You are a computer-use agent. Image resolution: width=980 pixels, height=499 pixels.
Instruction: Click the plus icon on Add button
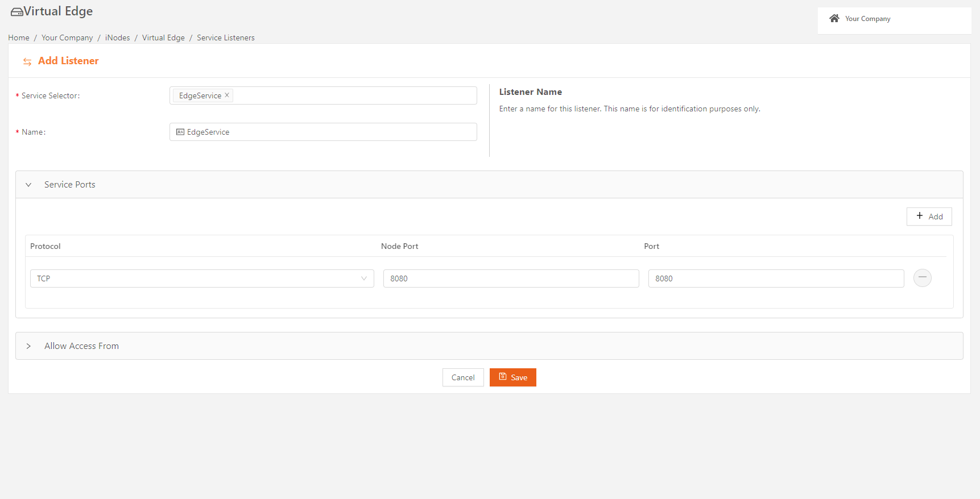click(920, 216)
